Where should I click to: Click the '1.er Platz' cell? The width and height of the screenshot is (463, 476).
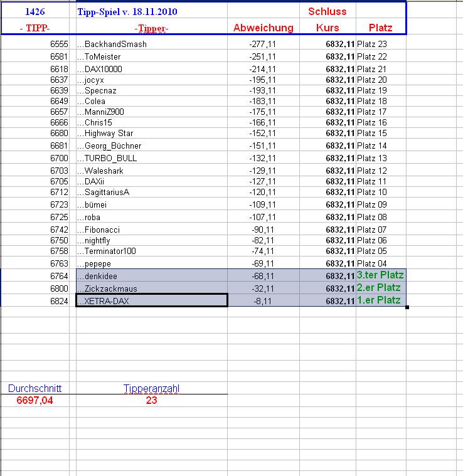(381, 300)
